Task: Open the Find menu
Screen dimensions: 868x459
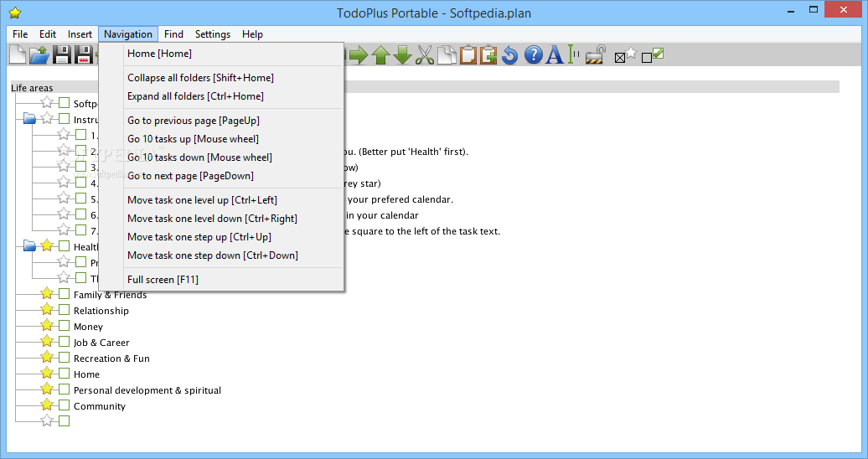Action: [173, 34]
